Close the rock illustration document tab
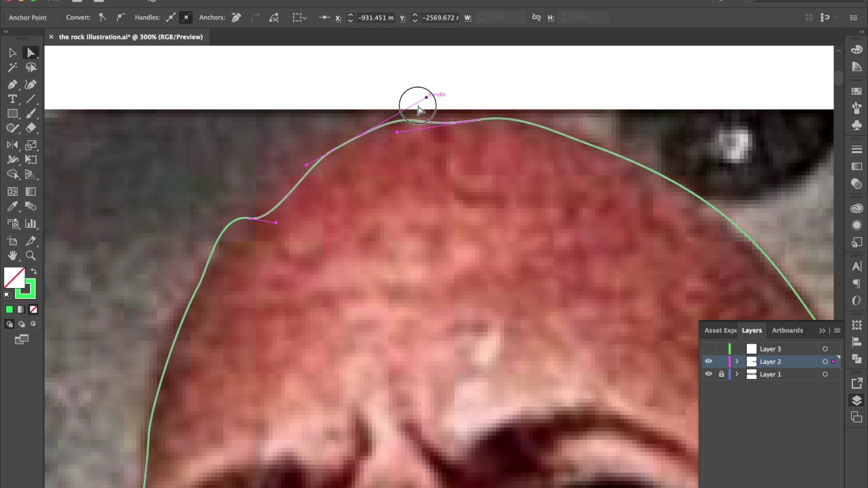Viewport: 868px width, 488px height. (51, 37)
